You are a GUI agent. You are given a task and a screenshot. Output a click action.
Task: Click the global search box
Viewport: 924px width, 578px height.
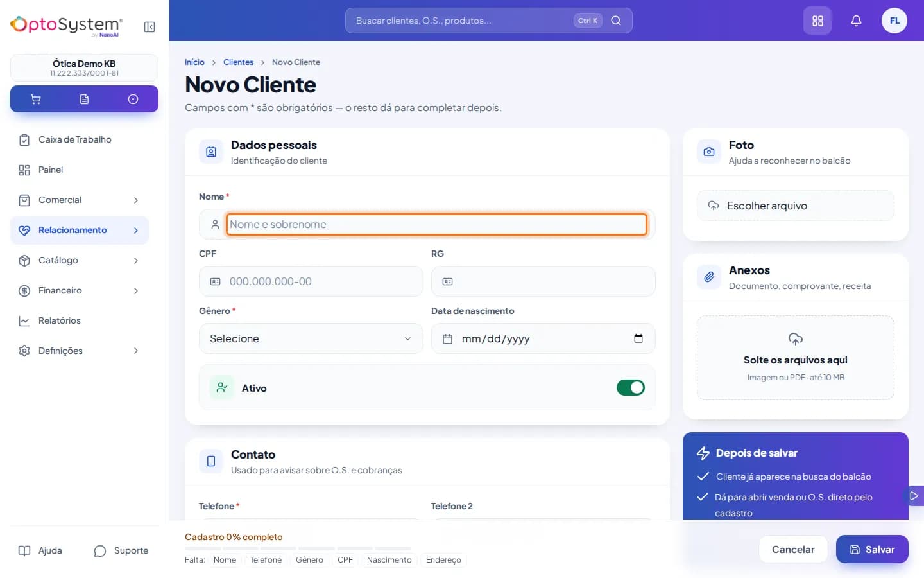489,21
